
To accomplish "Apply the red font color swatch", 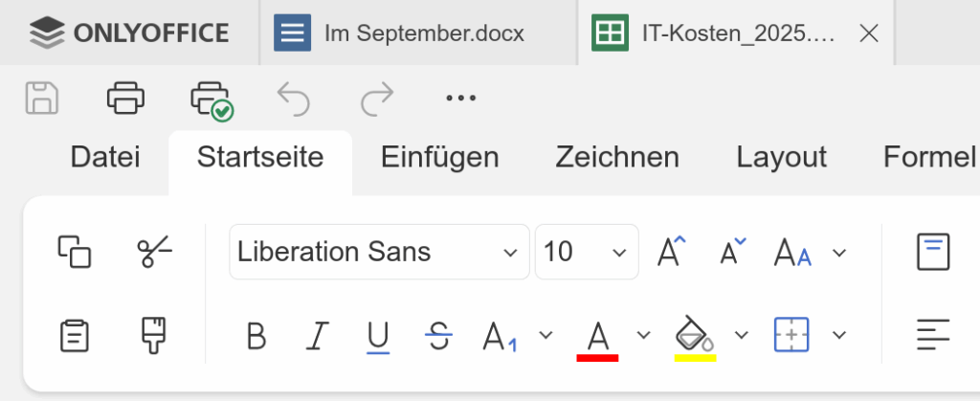I will click(597, 340).
